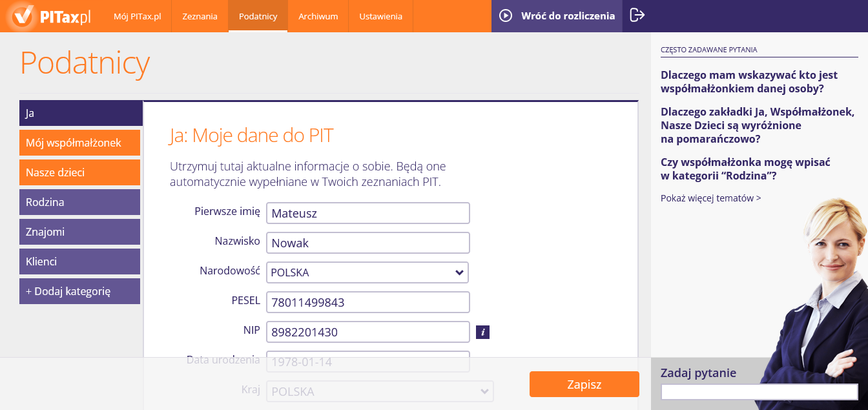Click the logout icon in the top bar
868x410 pixels.
click(x=636, y=15)
